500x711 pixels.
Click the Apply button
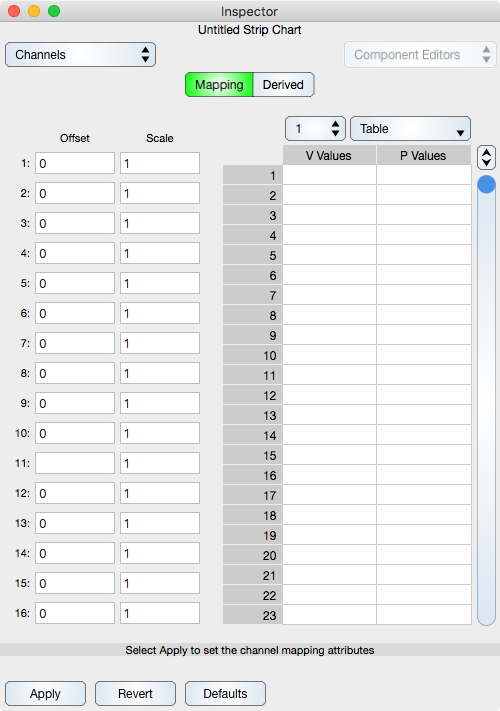click(45, 694)
